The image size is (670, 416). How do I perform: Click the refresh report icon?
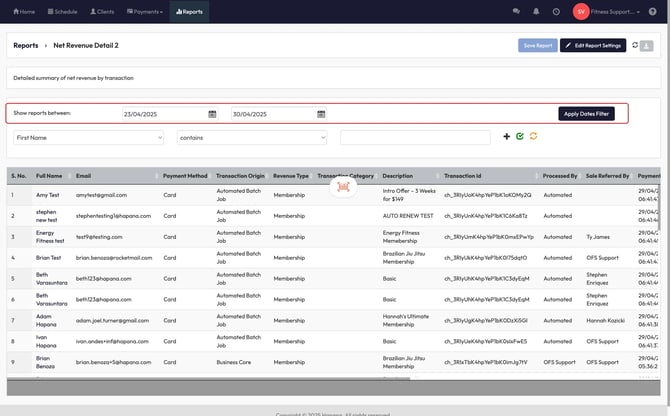[635, 45]
